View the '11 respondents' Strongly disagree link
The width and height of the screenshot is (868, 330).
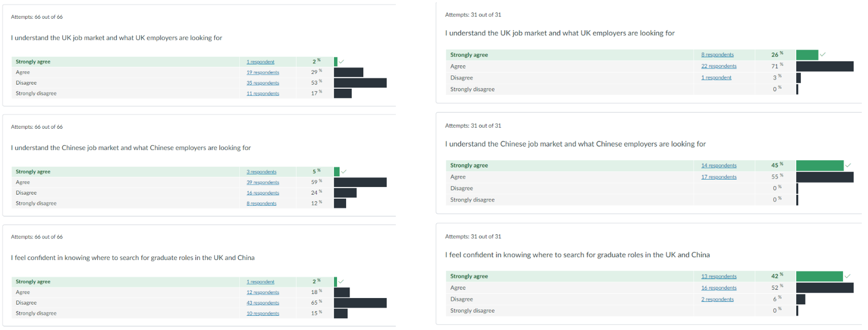[x=263, y=93]
